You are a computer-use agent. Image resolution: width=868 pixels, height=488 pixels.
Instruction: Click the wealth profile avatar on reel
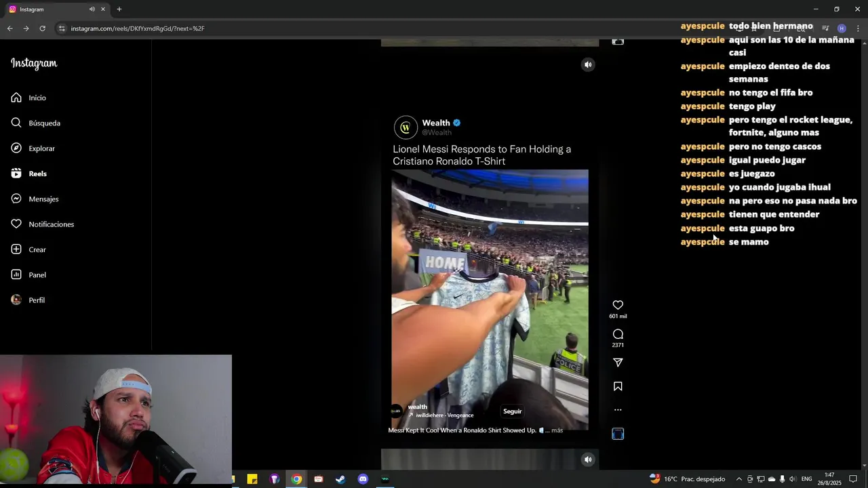tap(396, 411)
